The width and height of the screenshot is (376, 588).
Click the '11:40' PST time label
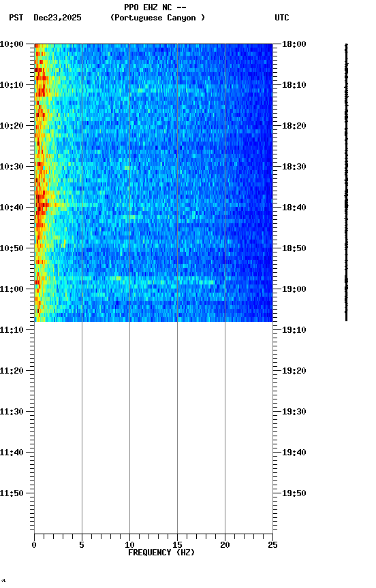(x=12, y=453)
